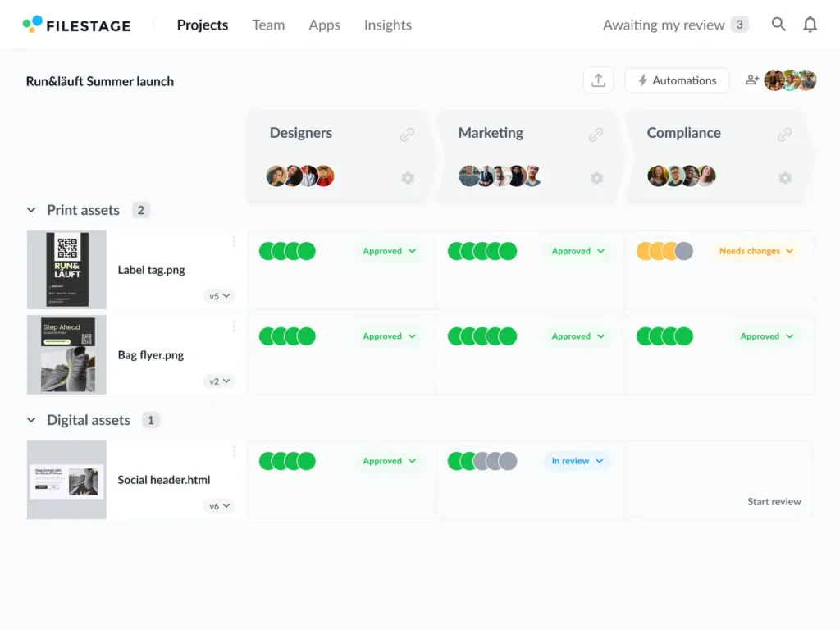Switch to the Team section

point(268,25)
